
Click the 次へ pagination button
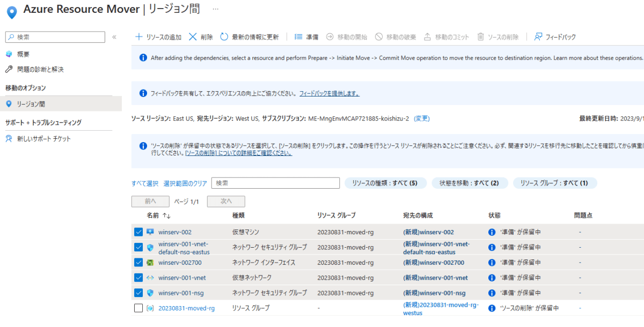coord(226,202)
